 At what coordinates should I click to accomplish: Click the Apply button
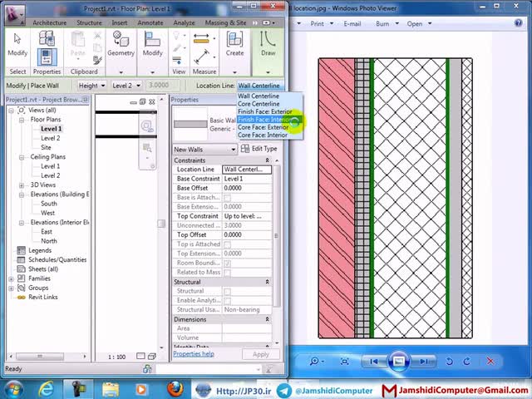pyautogui.click(x=261, y=354)
